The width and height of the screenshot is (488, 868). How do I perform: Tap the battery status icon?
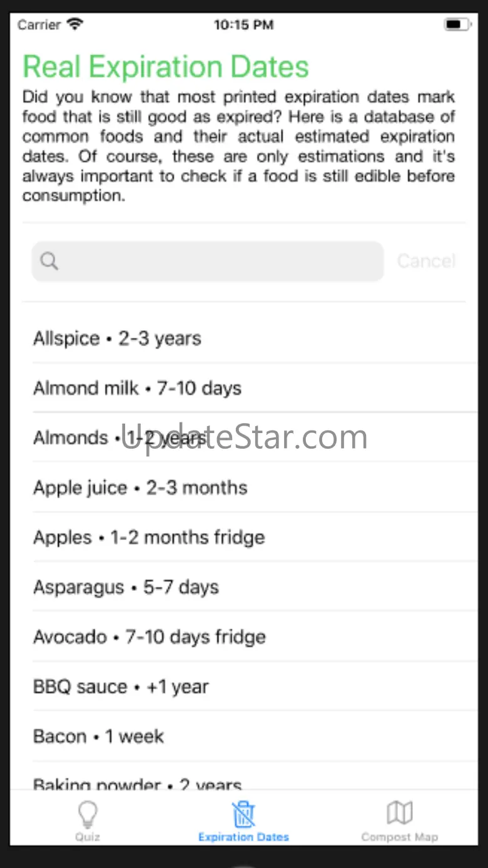click(x=456, y=25)
